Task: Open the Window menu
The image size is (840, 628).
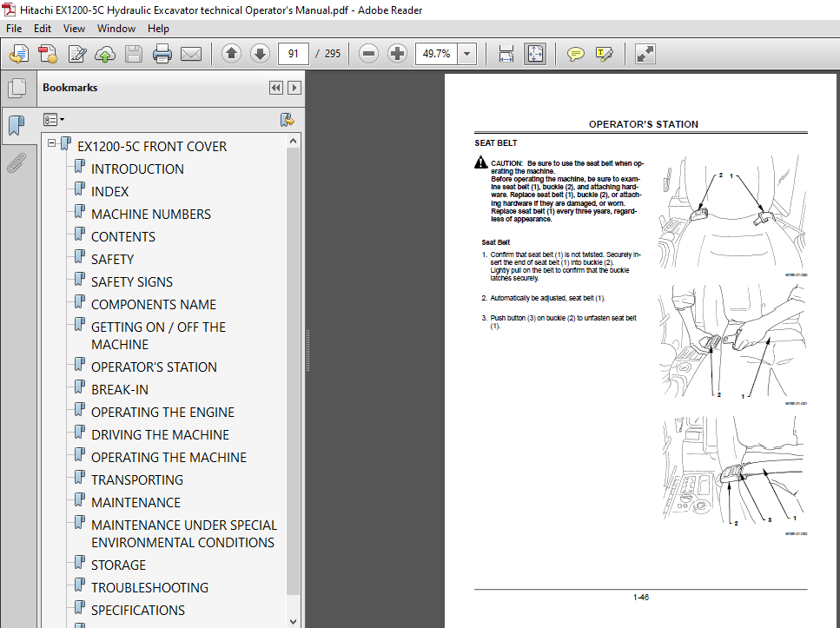Action: tap(116, 29)
